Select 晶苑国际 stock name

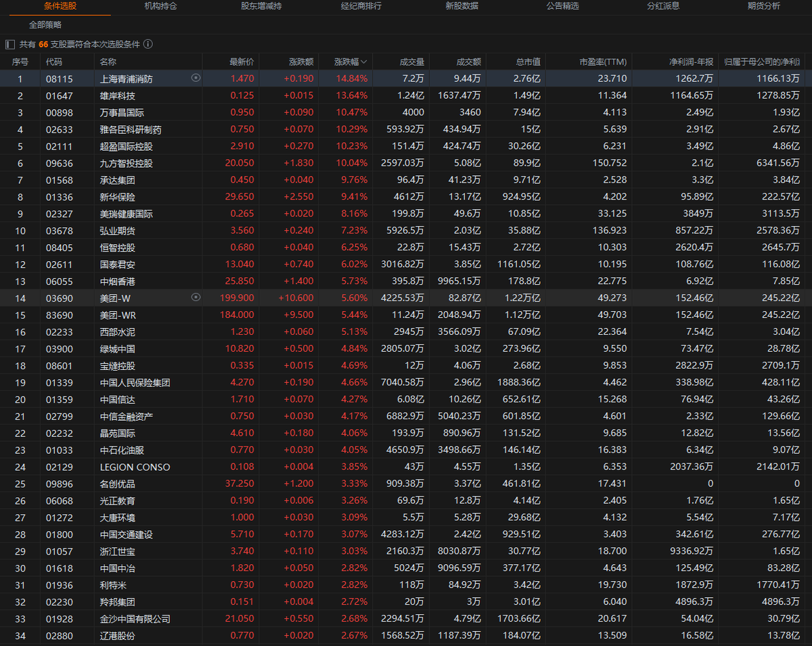point(117,433)
